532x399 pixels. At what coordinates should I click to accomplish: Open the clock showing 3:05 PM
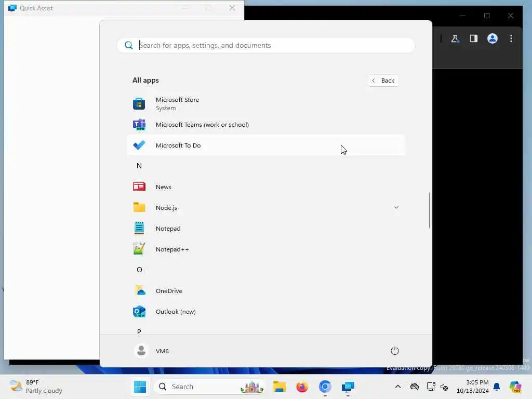[473, 387]
